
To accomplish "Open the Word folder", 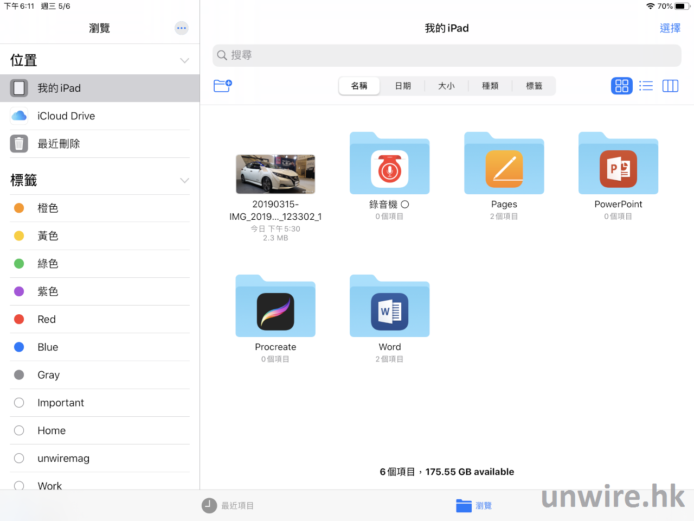I will 389,308.
